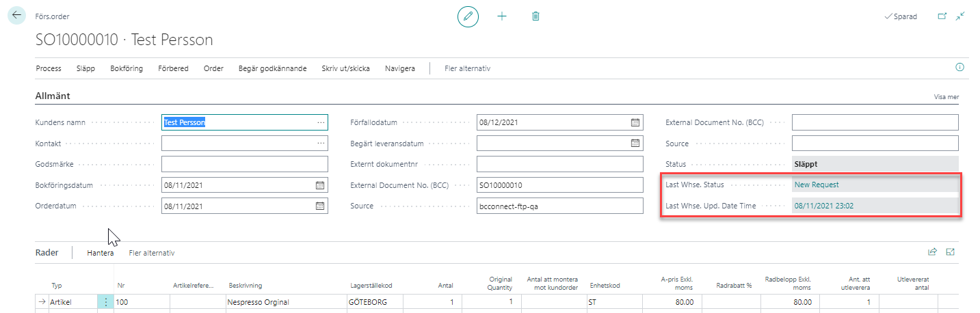Click the info circle icon
The height and width of the screenshot is (313, 980).
point(959,68)
